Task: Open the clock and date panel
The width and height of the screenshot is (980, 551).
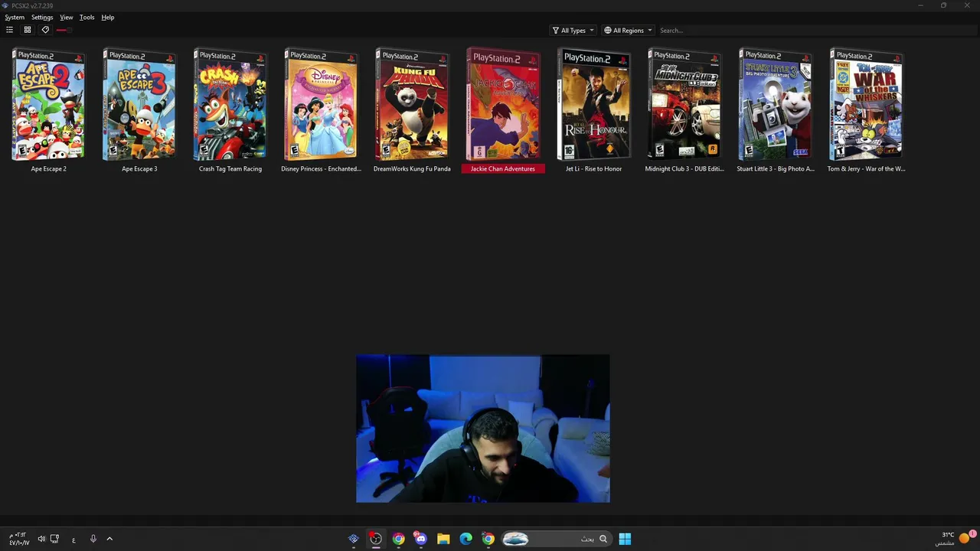Action: 18,539
